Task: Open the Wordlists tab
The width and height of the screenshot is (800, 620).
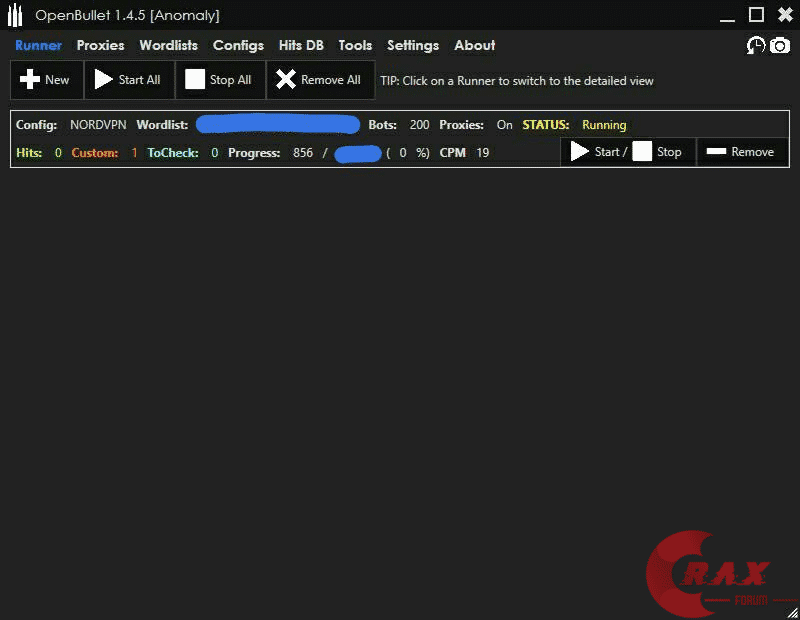Action: pos(168,45)
